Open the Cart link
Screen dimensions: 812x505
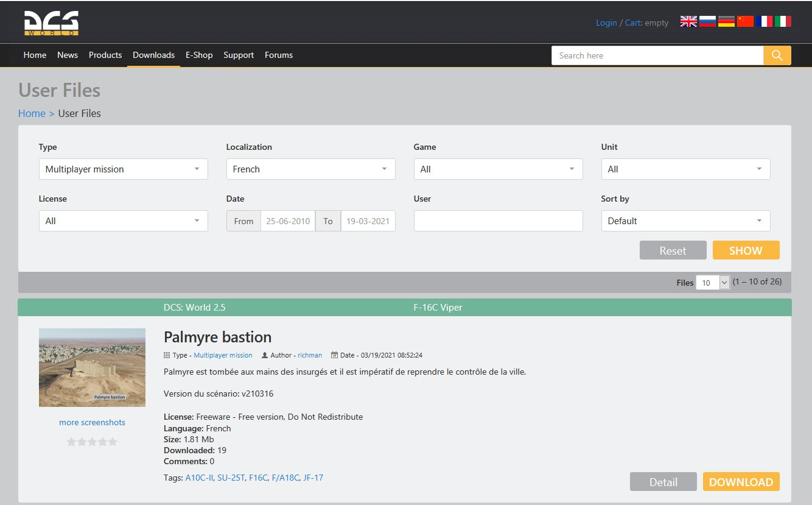633,23
